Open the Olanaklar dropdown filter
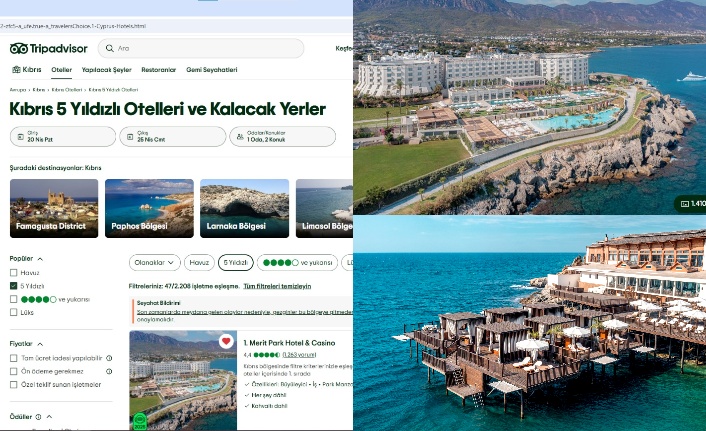This screenshot has height=431, width=706. [x=154, y=263]
